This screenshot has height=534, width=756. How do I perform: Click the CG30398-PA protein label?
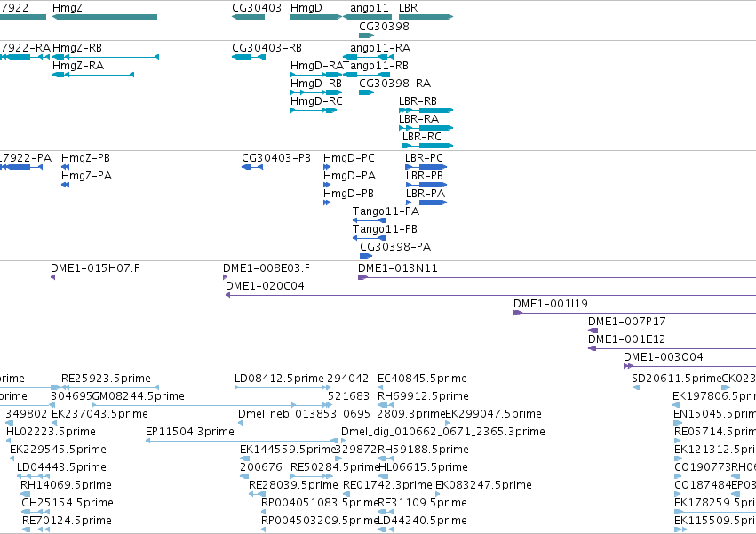coord(395,248)
